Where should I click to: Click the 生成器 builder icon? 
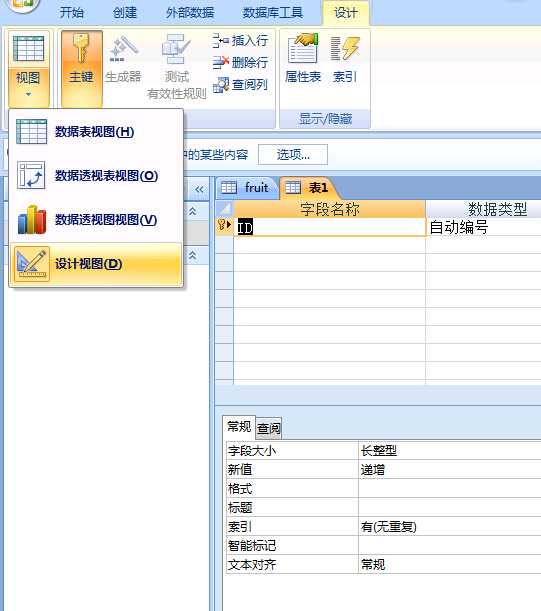[x=124, y=49]
